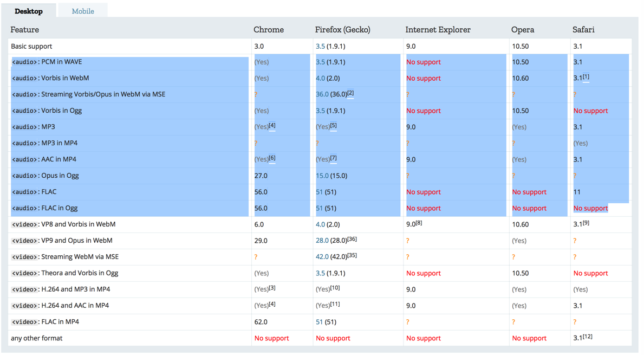Select the Safari column header

point(583,30)
